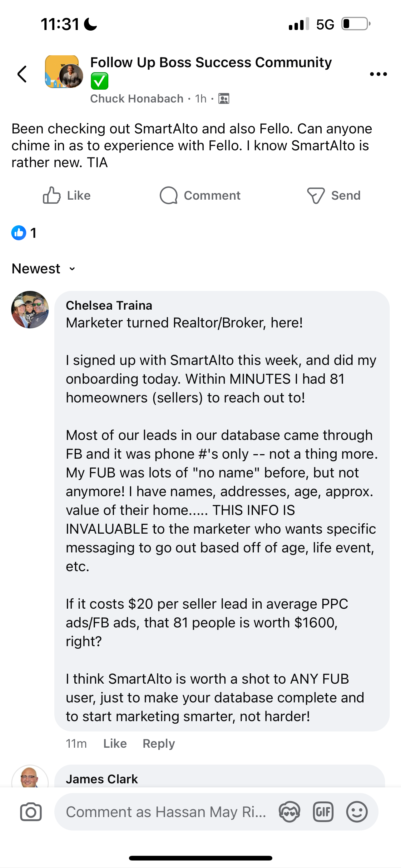Open the emoji smiley picker
Viewport: 401px width, 868px height.
pos(357,812)
